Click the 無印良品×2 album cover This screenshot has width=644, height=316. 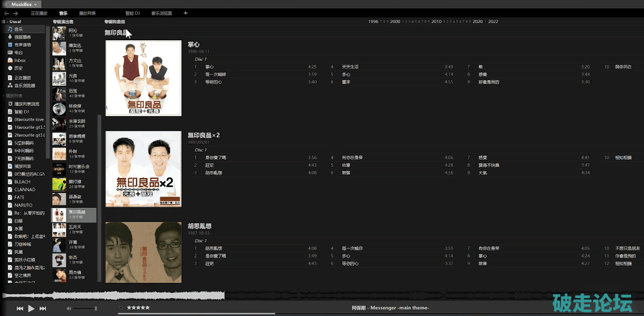(x=143, y=169)
